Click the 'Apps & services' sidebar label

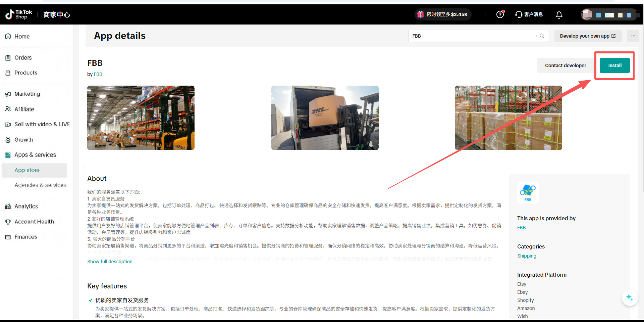(x=35, y=155)
